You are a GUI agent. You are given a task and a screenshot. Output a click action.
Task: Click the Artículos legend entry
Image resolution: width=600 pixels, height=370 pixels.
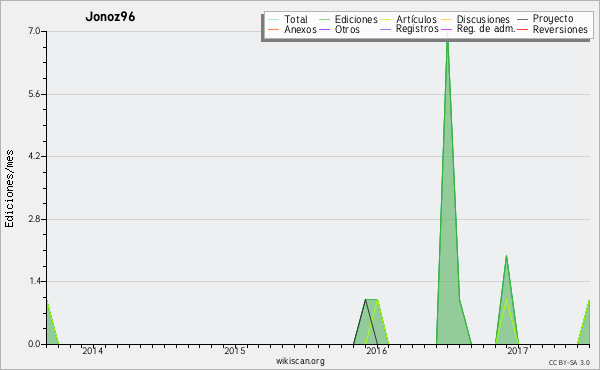(416, 19)
